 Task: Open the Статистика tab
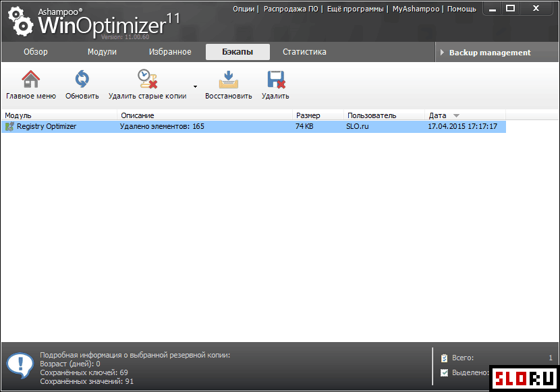tap(304, 52)
